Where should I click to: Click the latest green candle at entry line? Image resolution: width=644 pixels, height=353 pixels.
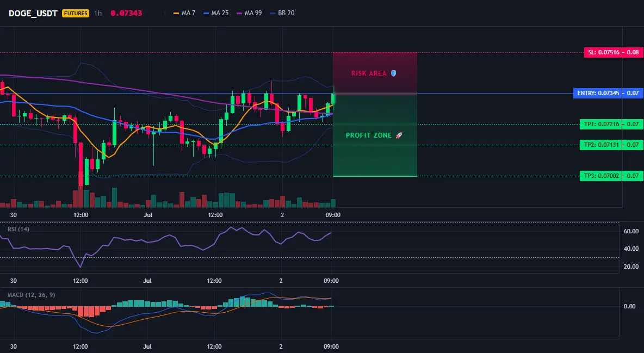(x=333, y=98)
